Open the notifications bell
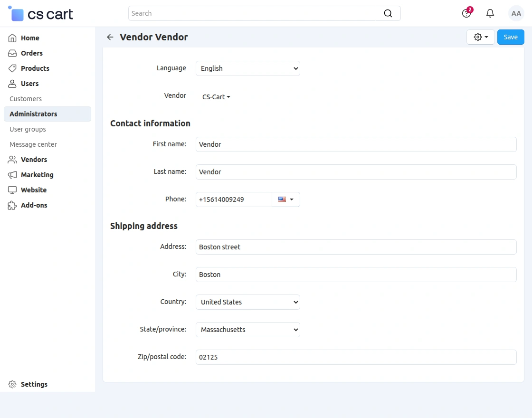532x418 pixels. coord(490,13)
